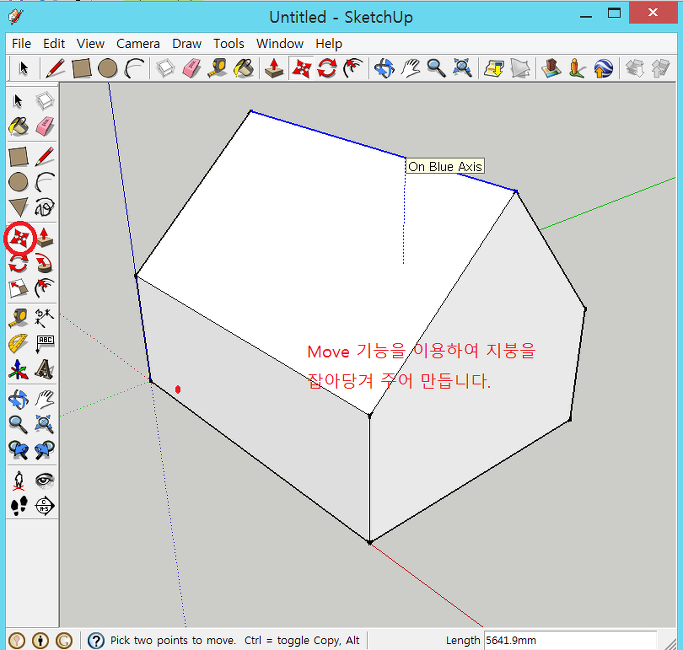683x650 pixels.
Task: Activate Rotate tool in left tool palette
Action: [18, 264]
